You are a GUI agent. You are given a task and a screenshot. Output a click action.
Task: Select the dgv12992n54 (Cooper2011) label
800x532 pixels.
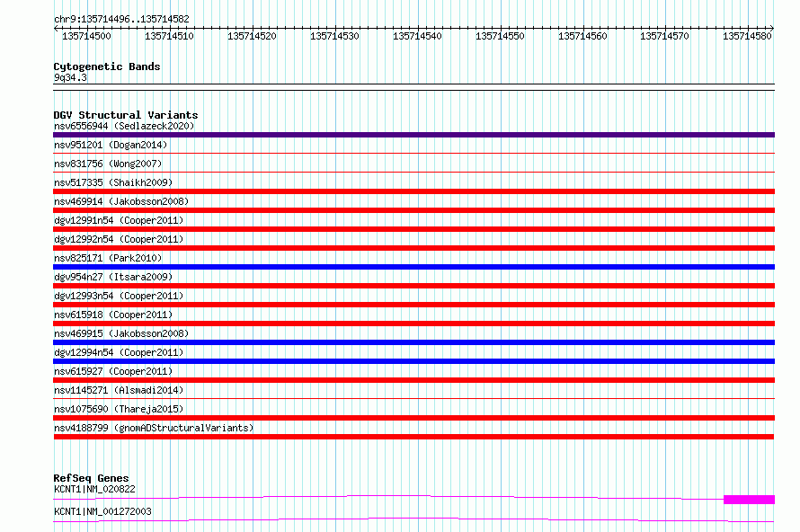tap(119, 239)
